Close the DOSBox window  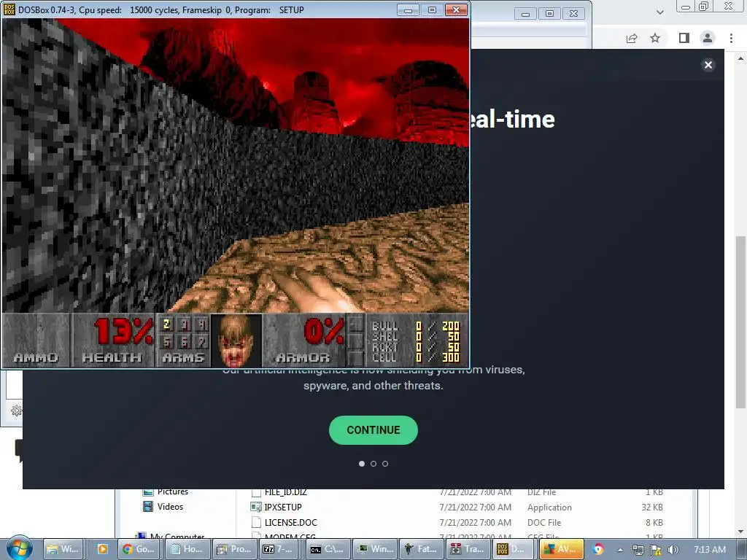pos(456,10)
